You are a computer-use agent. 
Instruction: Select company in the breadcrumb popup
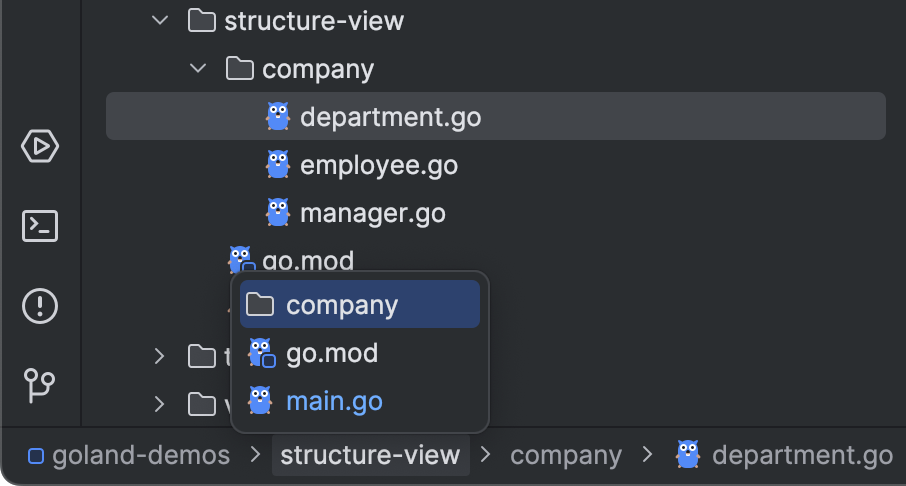point(342,305)
